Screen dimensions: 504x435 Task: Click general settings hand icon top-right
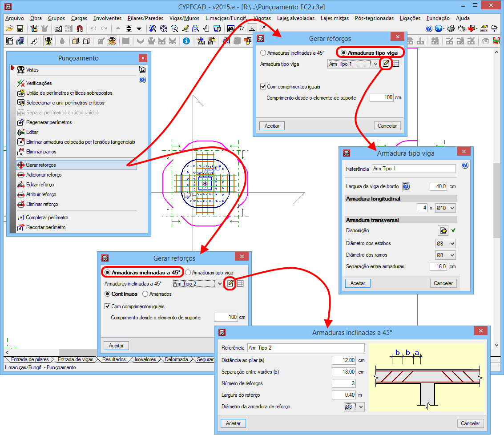point(484,28)
